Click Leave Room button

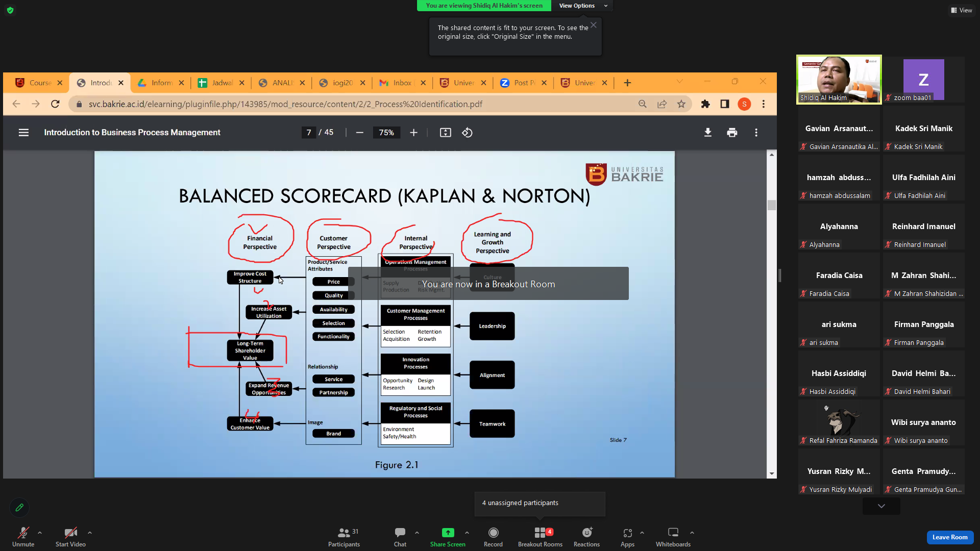coord(950,537)
